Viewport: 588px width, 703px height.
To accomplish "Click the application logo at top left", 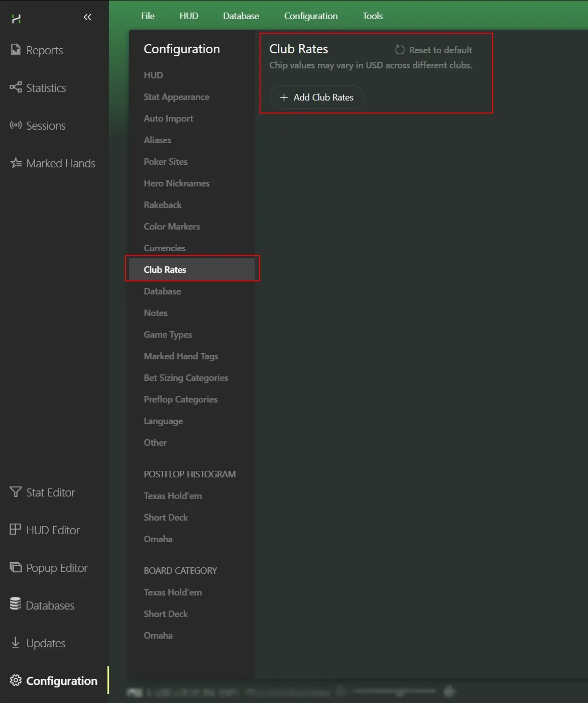I will (x=16, y=19).
